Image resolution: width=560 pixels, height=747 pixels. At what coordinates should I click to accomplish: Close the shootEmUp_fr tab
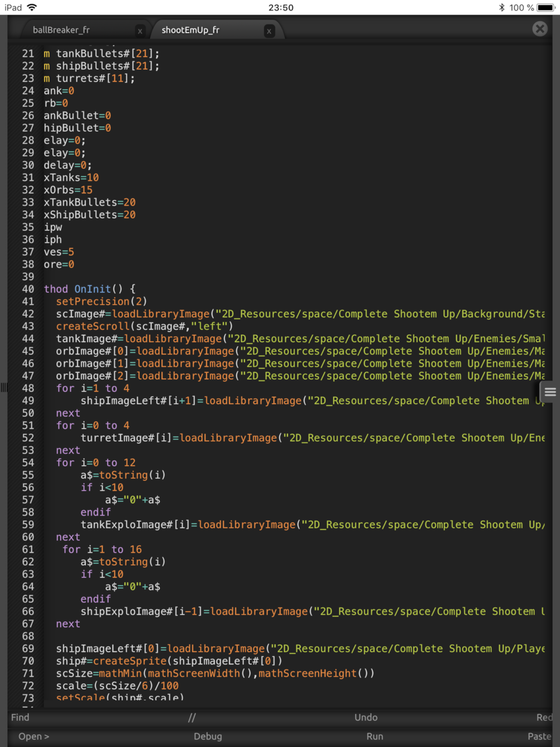pos(269,31)
